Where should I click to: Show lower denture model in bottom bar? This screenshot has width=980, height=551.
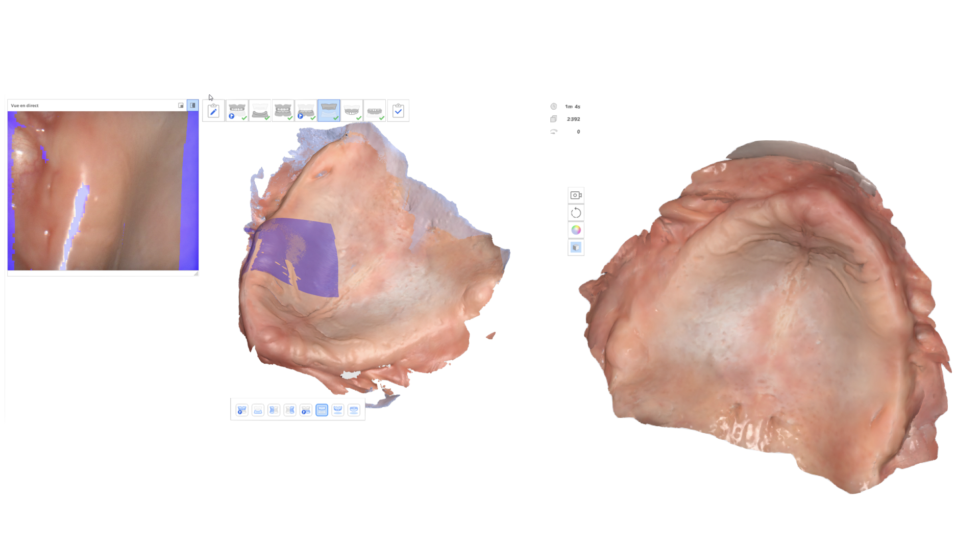point(354,410)
